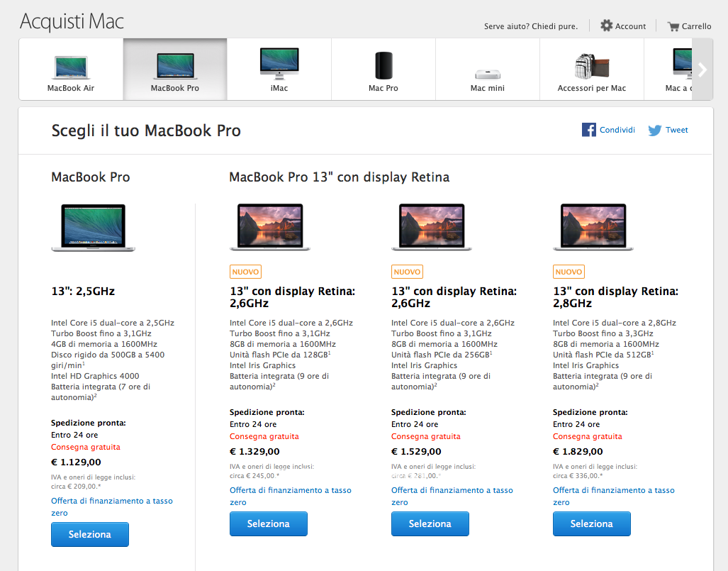Share via the Facebook Condividi icon
728x571 pixels.
[588, 130]
